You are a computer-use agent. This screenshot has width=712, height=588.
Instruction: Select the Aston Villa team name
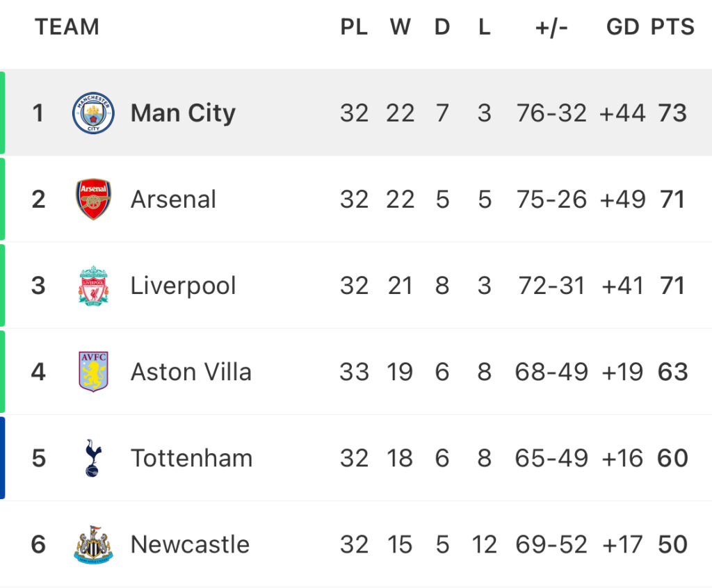click(191, 372)
